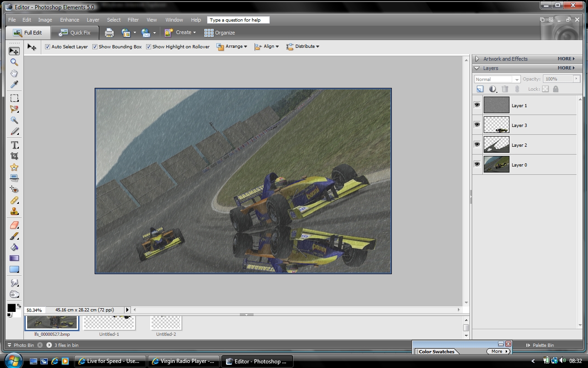Toggle Show Bounding Box checkbox
This screenshot has width=588, height=368.
click(95, 46)
